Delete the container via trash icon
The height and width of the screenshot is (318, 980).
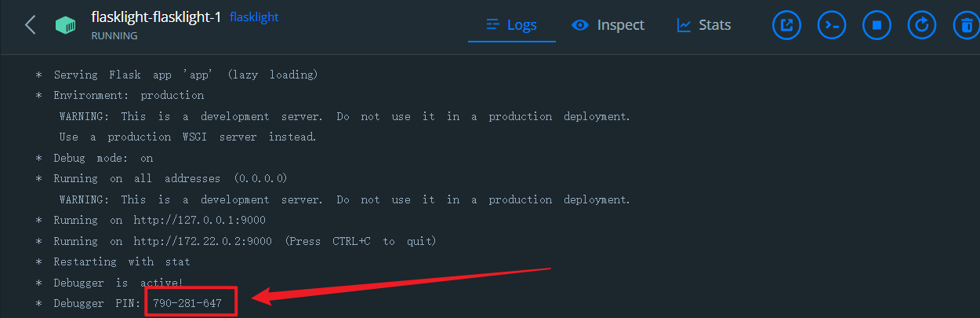click(965, 25)
